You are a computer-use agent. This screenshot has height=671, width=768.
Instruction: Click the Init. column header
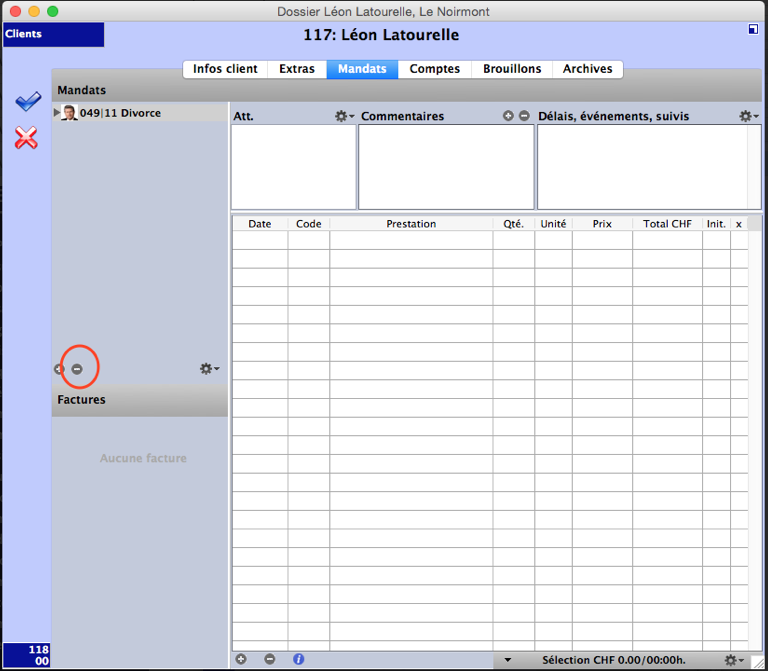tap(716, 224)
